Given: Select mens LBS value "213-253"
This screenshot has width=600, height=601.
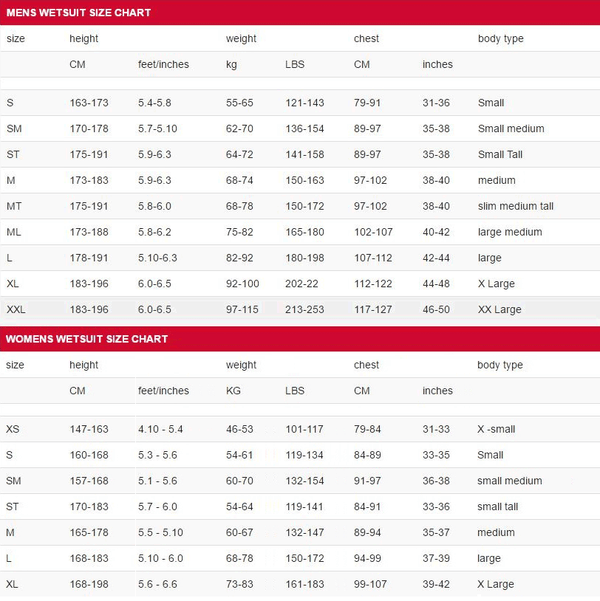Looking at the screenshot, I should 304,310.
